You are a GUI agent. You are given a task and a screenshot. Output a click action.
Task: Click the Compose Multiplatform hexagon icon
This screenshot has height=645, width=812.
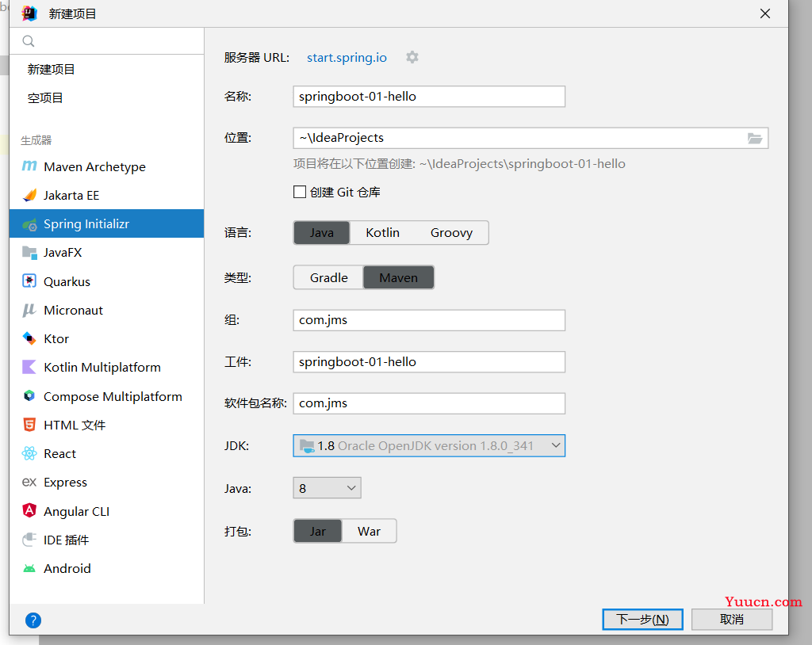click(29, 396)
